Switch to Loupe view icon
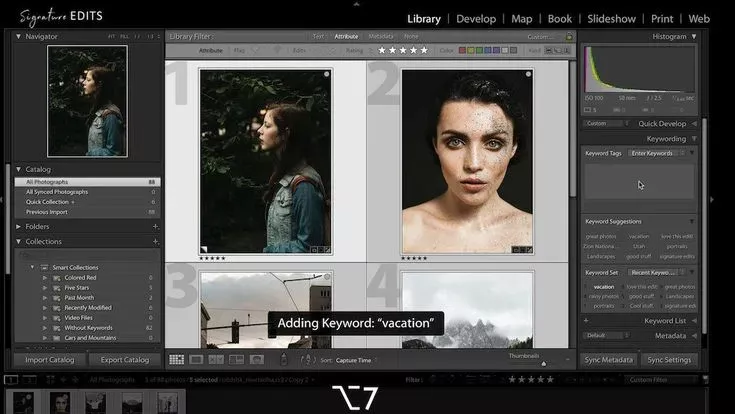The width and height of the screenshot is (735, 414). [x=196, y=360]
